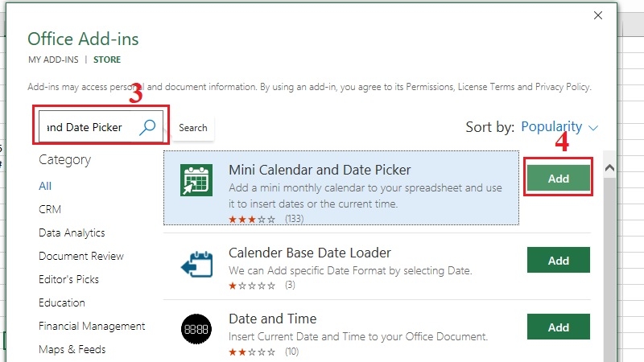
Task: Click 'We can Add specific Date Format' description
Action: pos(350,271)
